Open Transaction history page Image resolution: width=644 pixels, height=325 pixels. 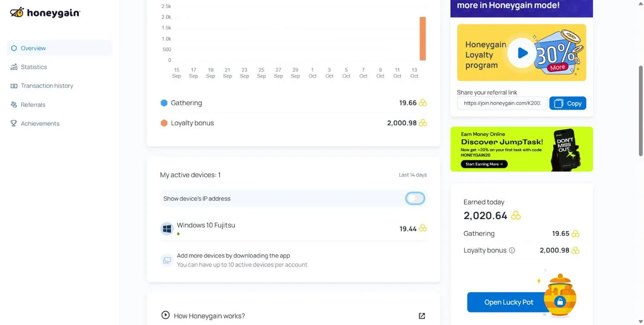[x=47, y=86]
